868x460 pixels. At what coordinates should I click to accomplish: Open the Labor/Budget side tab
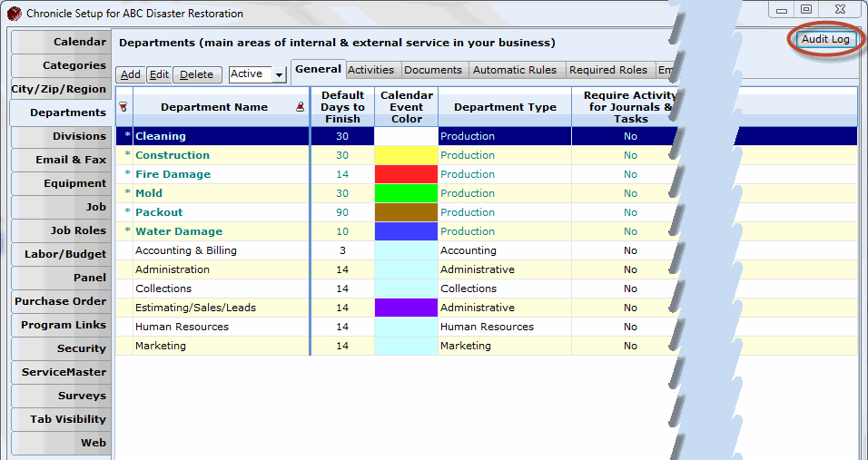[x=61, y=254]
